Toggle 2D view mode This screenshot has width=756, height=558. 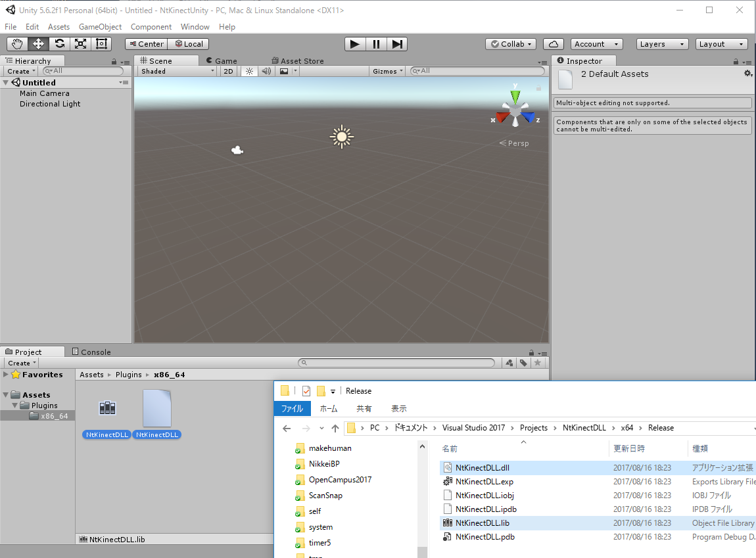[x=228, y=71]
